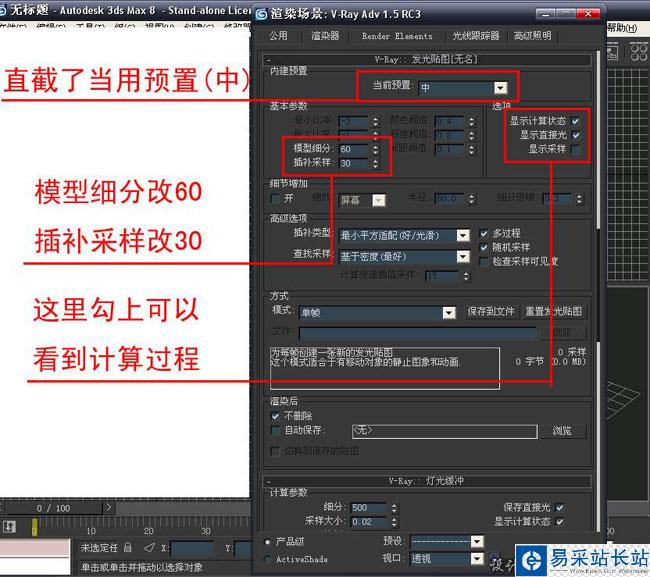Enable the 检查采样可见度 checkbox

pyautogui.click(x=483, y=262)
